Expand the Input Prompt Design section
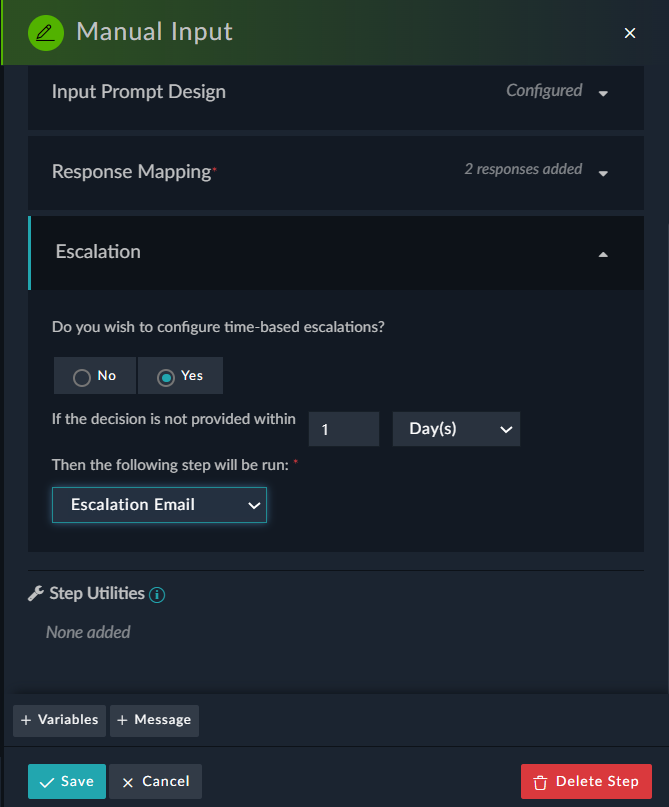 pyautogui.click(x=603, y=92)
